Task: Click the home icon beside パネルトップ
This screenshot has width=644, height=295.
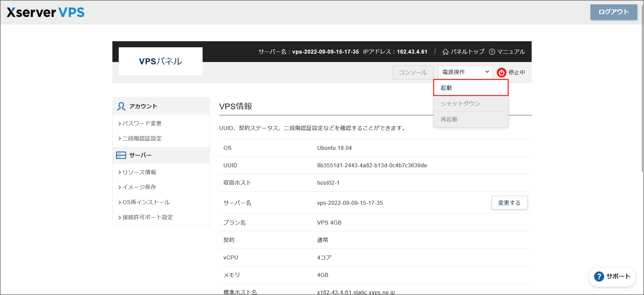Action: tap(445, 52)
